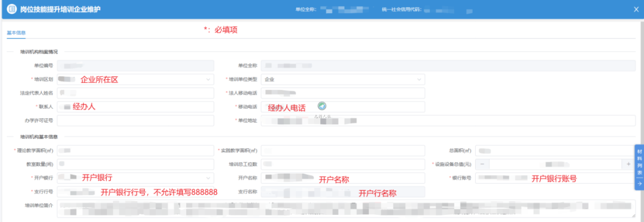The width and height of the screenshot is (644, 222).
Task: Click the 开户名称 input field
Action: [x=343, y=178]
